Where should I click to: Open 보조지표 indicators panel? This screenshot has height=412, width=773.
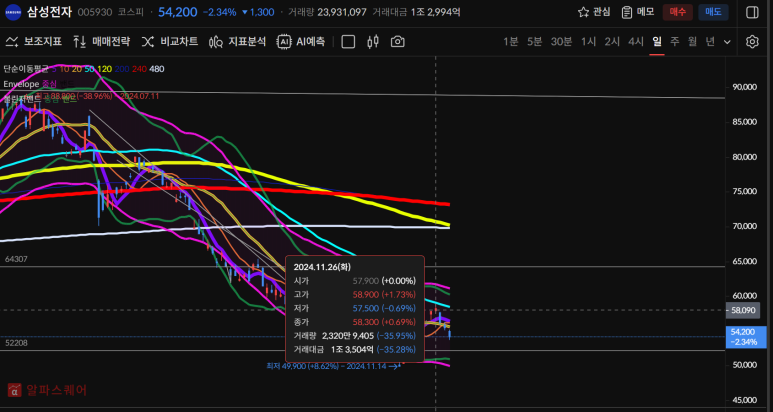34,42
